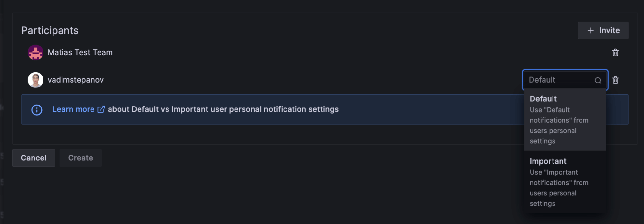The image size is (644, 224).
Task: Click the plus icon on Invite button
Action: coord(590,30)
